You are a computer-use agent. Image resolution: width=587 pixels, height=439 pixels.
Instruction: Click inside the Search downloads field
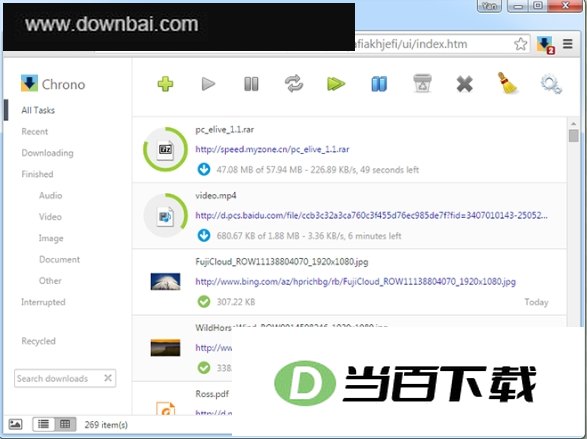point(58,378)
